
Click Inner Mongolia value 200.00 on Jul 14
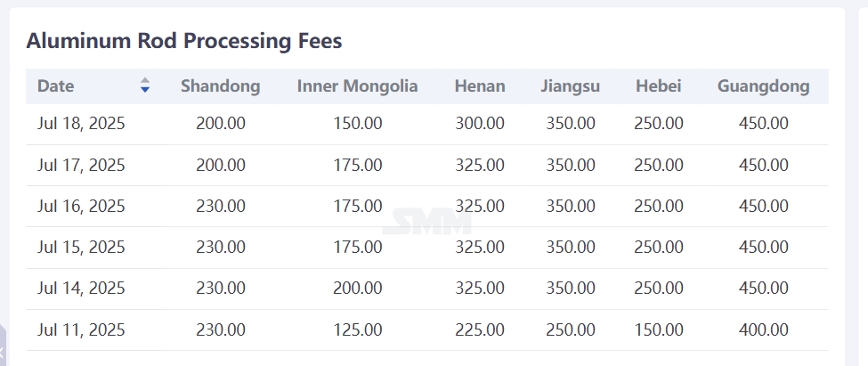[358, 288]
